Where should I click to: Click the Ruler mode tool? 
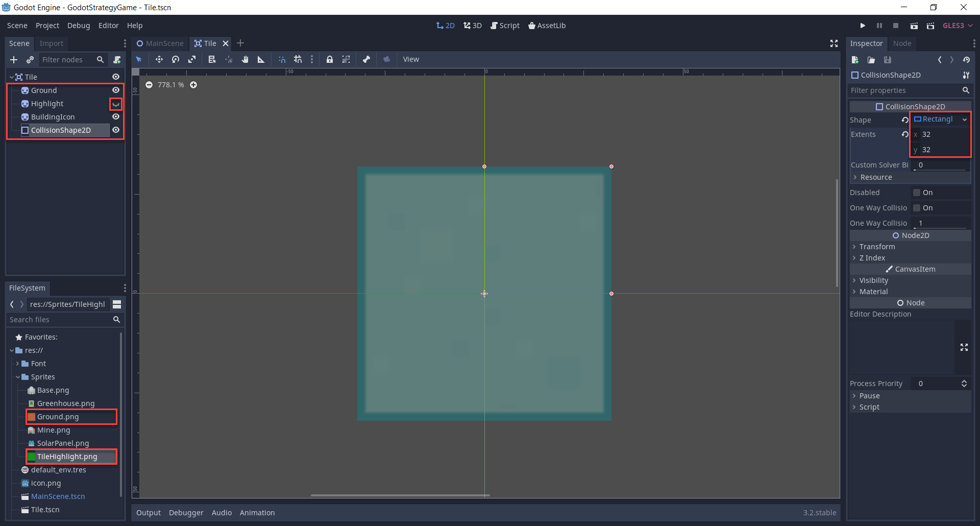(x=261, y=60)
